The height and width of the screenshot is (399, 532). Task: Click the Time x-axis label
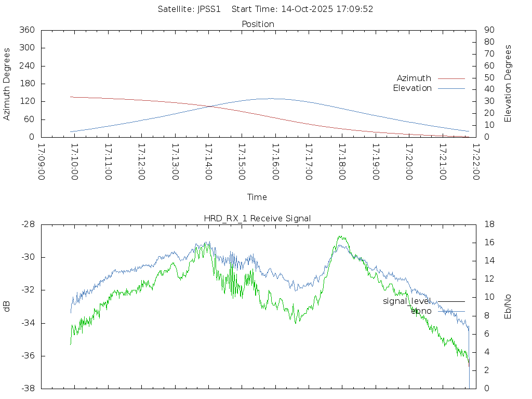pos(257,197)
